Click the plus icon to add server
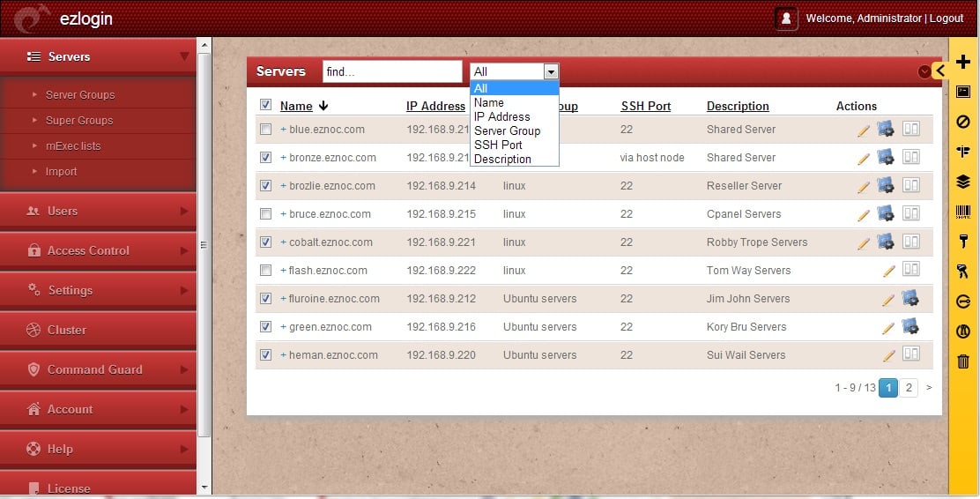The width and height of the screenshot is (980, 499). pos(963,62)
